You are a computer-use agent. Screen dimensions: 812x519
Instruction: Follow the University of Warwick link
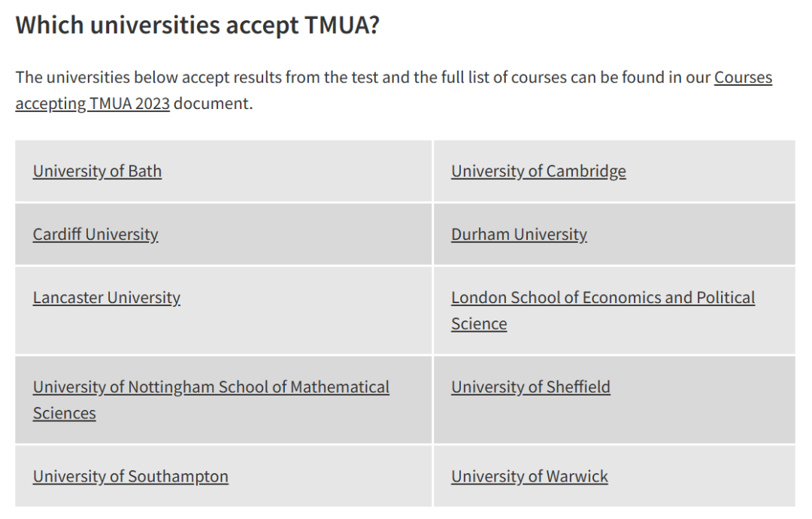529,476
